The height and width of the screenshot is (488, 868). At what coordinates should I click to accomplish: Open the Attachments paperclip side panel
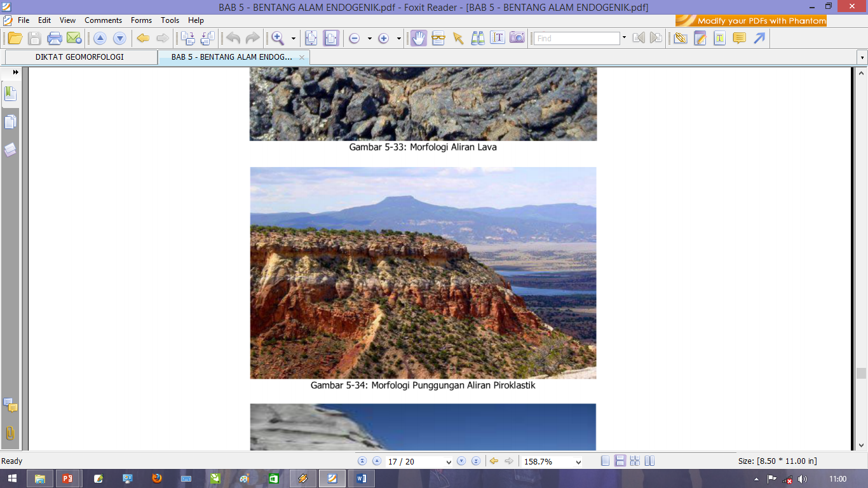click(10, 433)
